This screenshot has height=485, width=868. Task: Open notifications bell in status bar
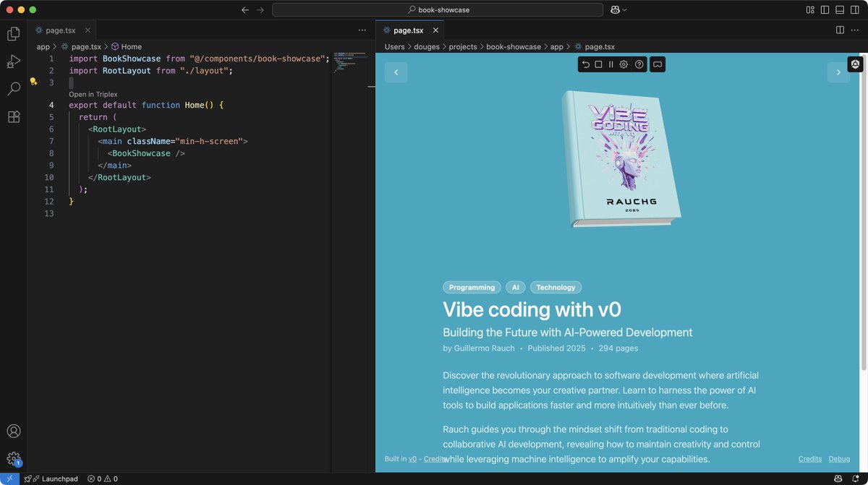[855, 478]
